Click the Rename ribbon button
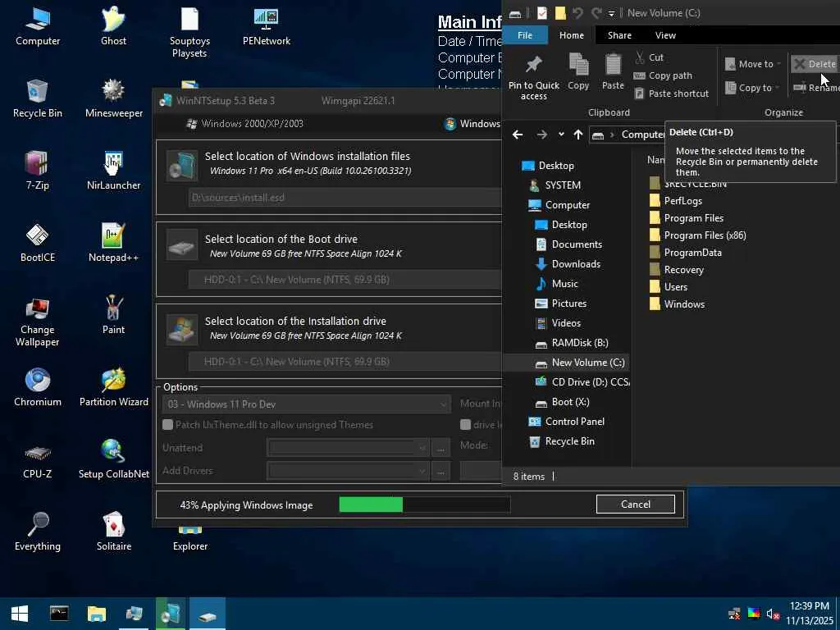The image size is (840, 630). [x=816, y=88]
